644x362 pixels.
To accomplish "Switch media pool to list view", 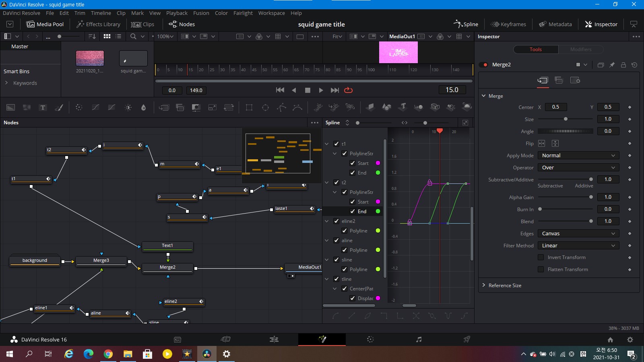I will (118, 36).
